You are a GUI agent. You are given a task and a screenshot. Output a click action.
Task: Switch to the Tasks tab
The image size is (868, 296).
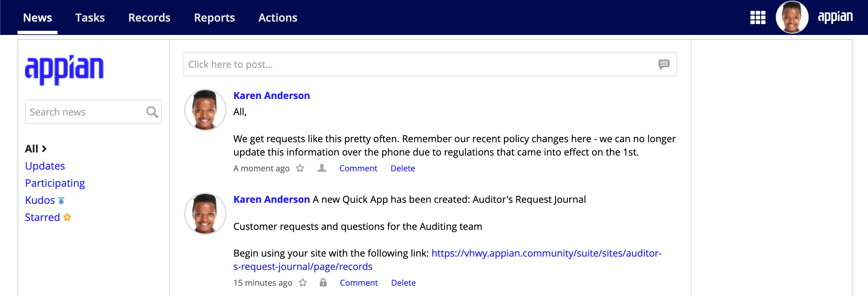[90, 17]
